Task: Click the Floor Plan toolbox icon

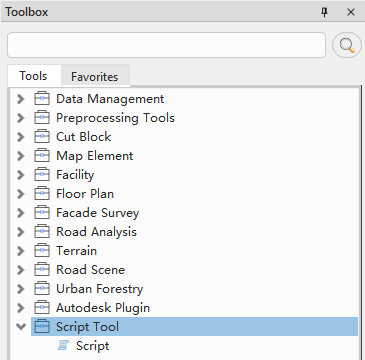Action: [42, 194]
